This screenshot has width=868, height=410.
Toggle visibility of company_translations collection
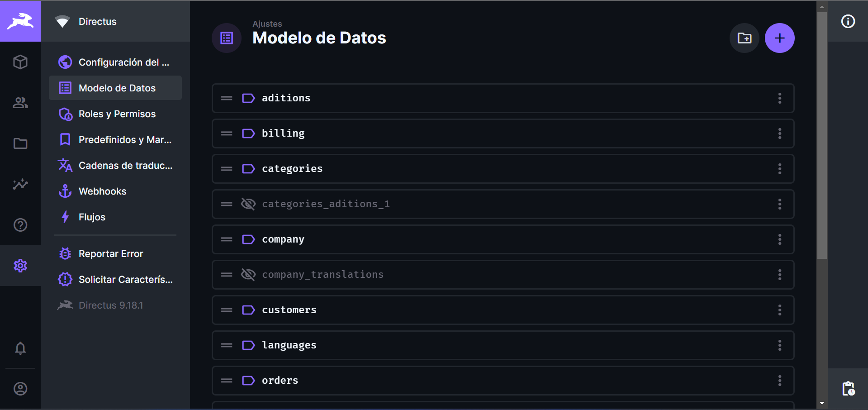click(248, 275)
